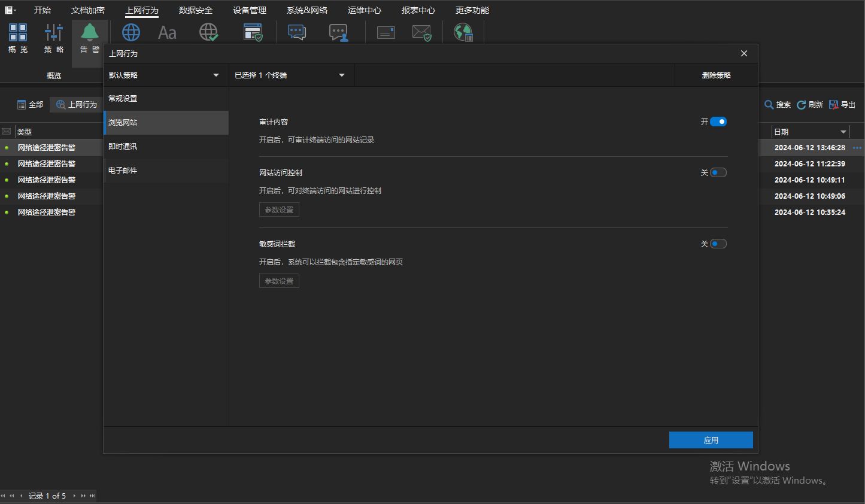Viewport: 865px width, 504px height.
Task: Open the 设备管理 menu tab
Action: 250,10
